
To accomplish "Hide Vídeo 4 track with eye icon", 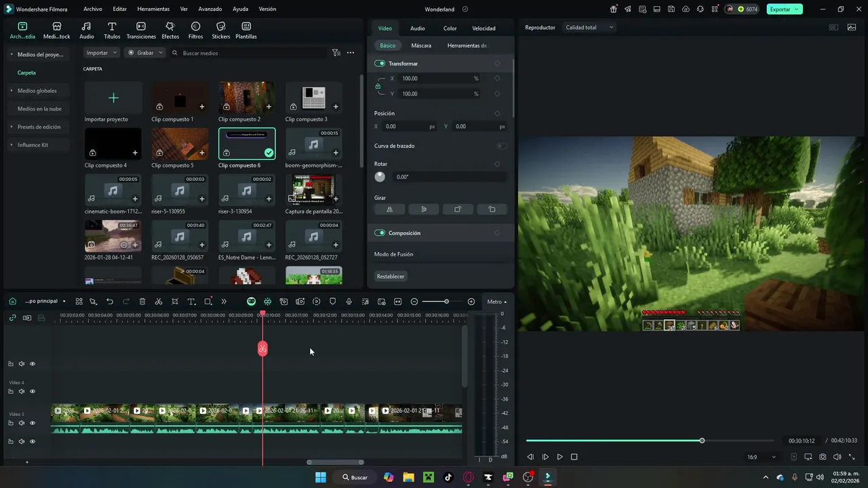I will 32,392.
